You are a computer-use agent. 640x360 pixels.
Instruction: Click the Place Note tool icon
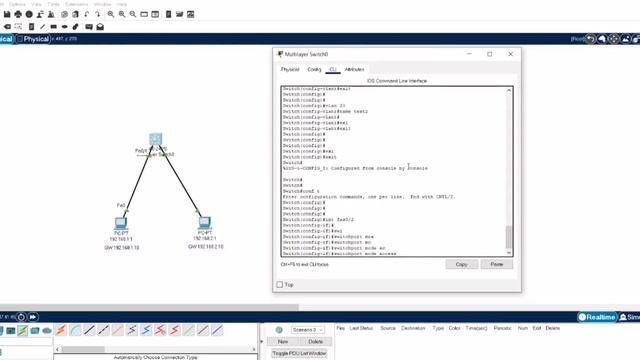31,27
